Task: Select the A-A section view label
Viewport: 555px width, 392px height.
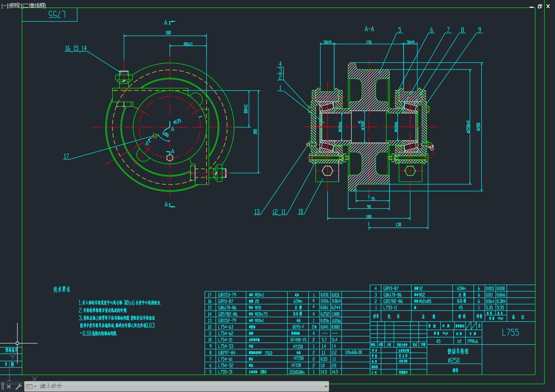Action: (369, 29)
